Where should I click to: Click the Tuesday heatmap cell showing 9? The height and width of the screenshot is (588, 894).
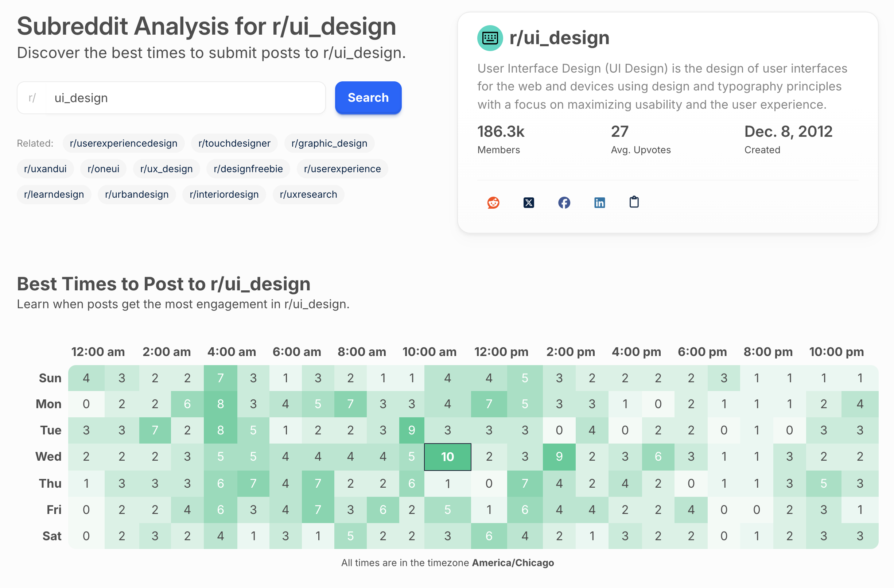411,430
